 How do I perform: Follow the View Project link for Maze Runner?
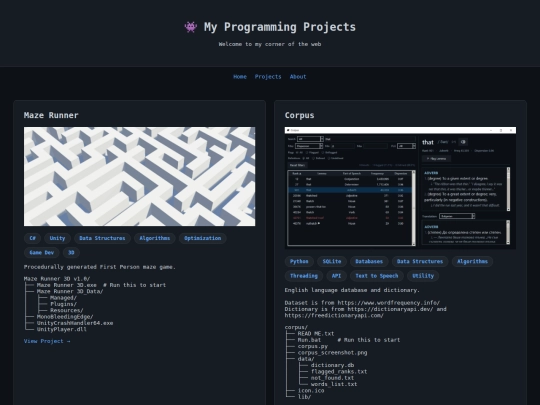pyautogui.click(x=47, y=341)
